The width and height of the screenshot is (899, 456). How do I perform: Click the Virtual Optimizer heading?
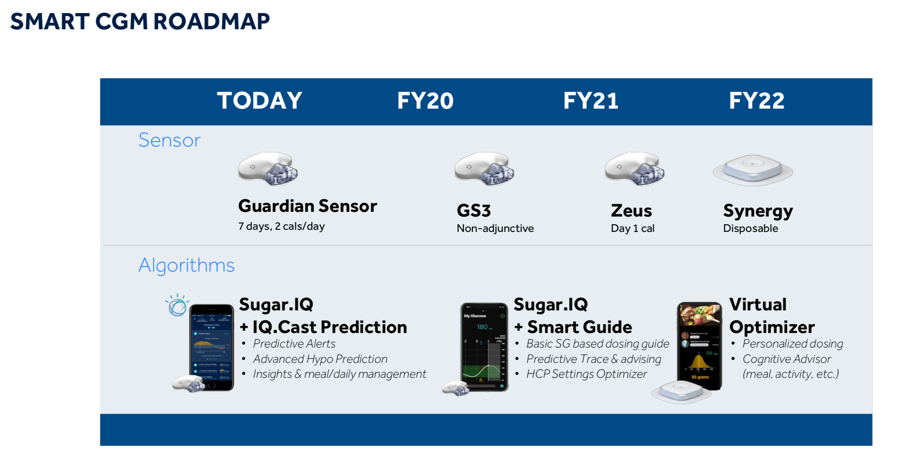click(x=772, y=315)
